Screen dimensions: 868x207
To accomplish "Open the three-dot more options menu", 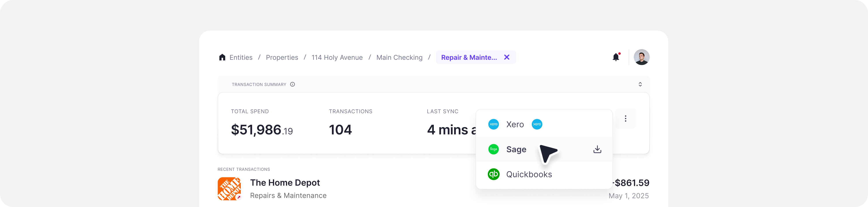I will point(626,118).
